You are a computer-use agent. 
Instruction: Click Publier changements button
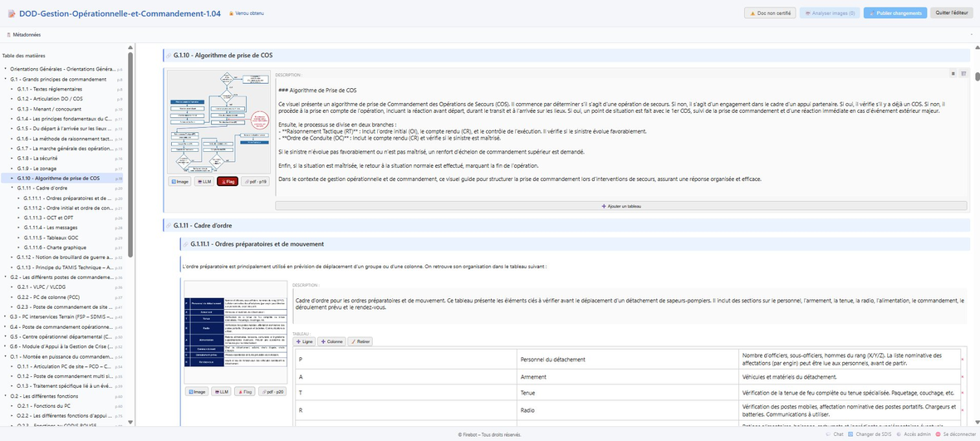coord(895,13)
